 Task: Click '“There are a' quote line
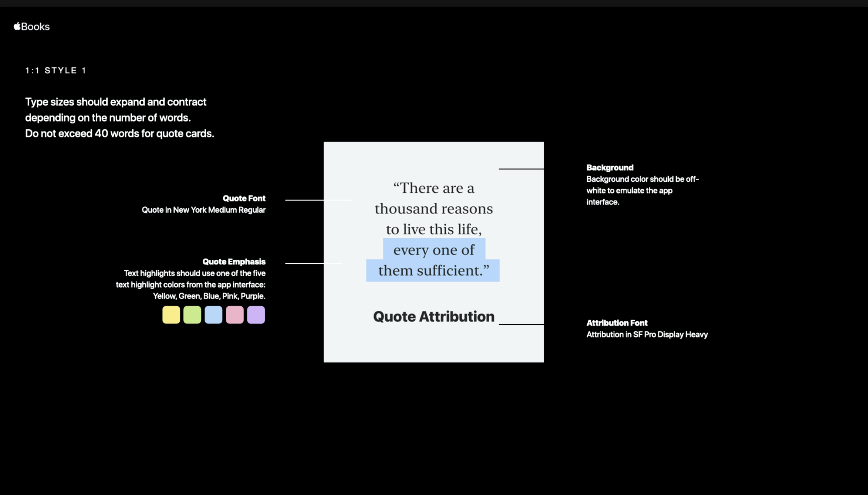[x=434, y=188]
